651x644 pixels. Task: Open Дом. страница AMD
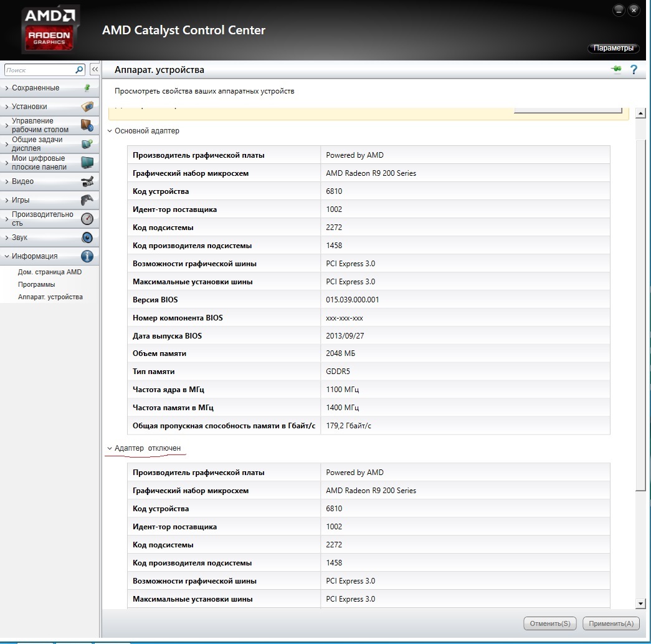(x=50, y=272)
